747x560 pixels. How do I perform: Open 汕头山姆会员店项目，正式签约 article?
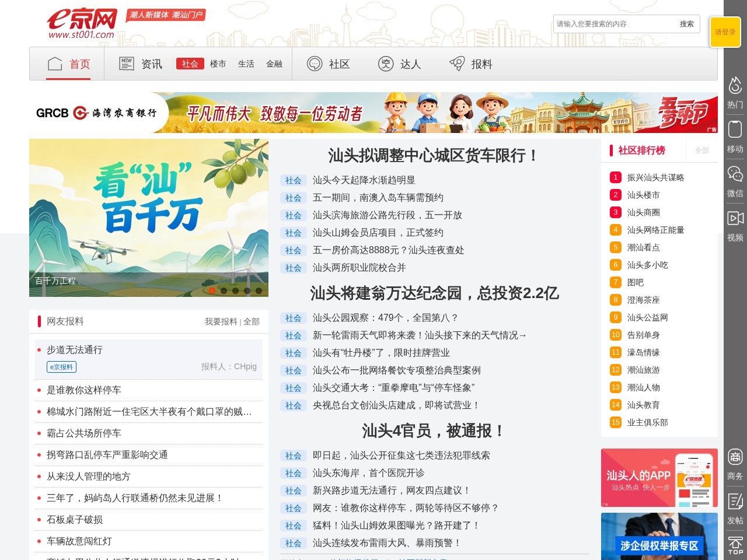(378, 233)
